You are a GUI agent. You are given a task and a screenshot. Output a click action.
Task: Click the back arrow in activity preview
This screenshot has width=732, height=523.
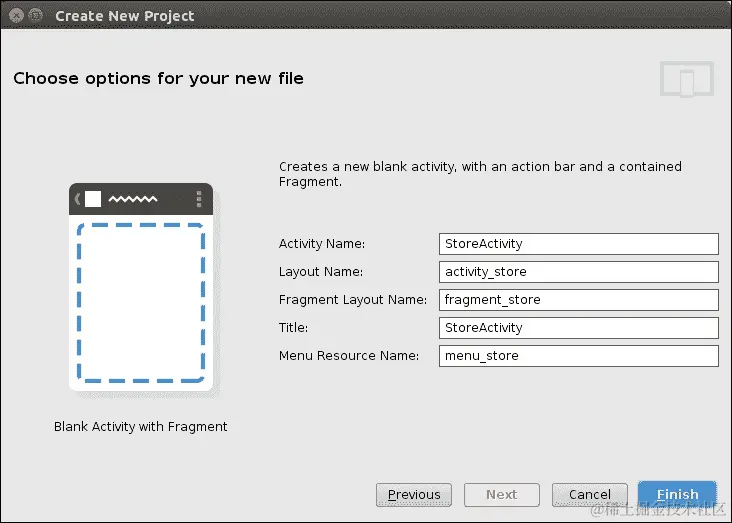pyautogui.click(x=77, y=199)
